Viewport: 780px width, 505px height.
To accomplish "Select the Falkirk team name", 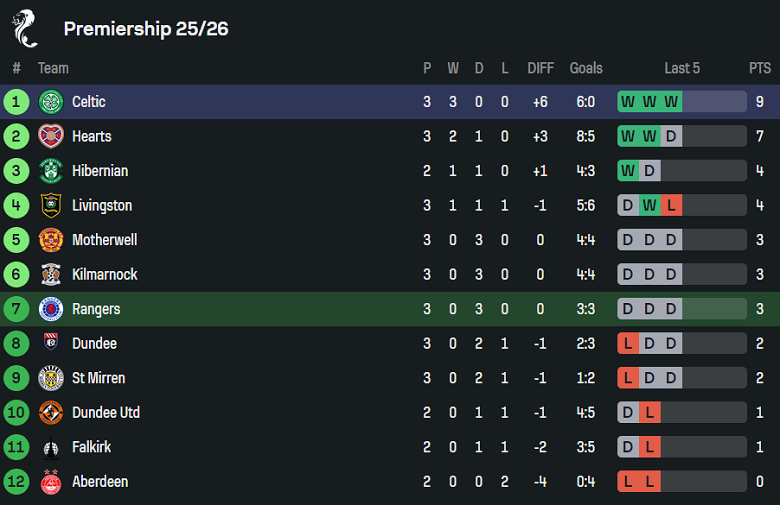I will [x=91, y=447].
